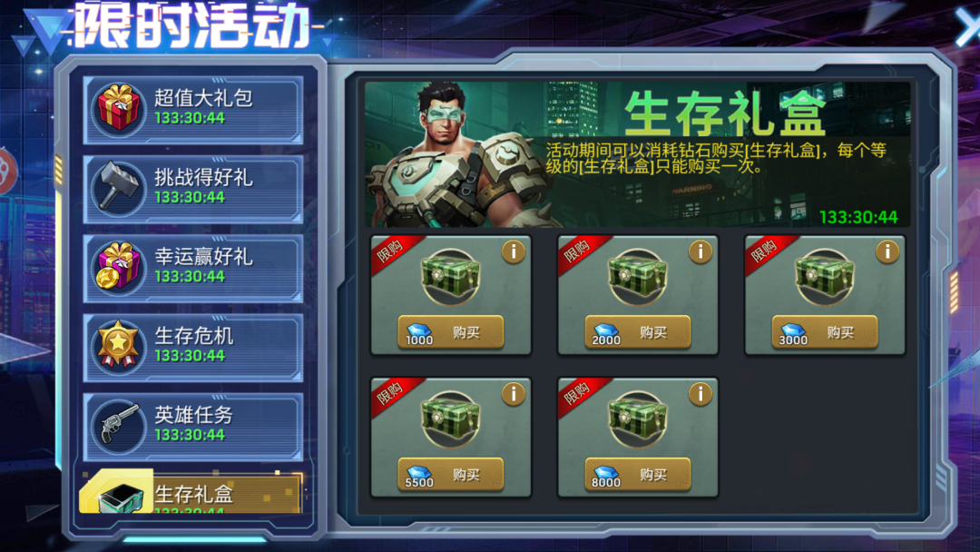Buy the 5500 diamond survival box
Viewport: 980px width, 552px height.
pyautogui.click(x=451, y=475)
